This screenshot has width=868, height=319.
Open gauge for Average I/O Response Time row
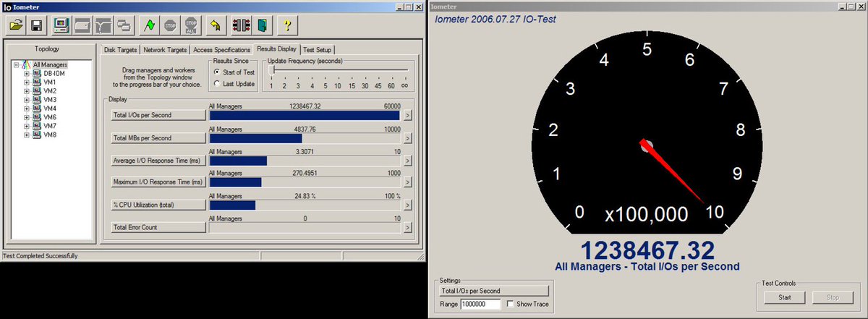click(407, 161)
